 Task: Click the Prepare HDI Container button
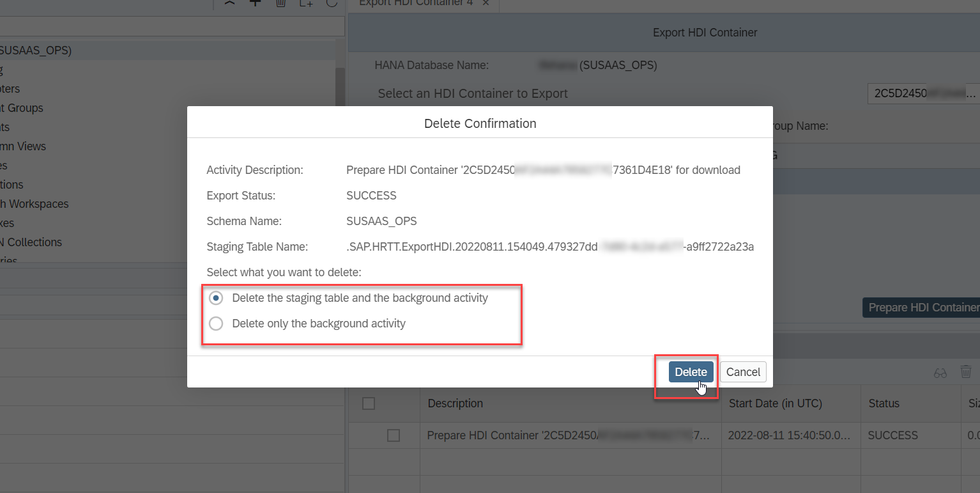click(x=921, y=308)
